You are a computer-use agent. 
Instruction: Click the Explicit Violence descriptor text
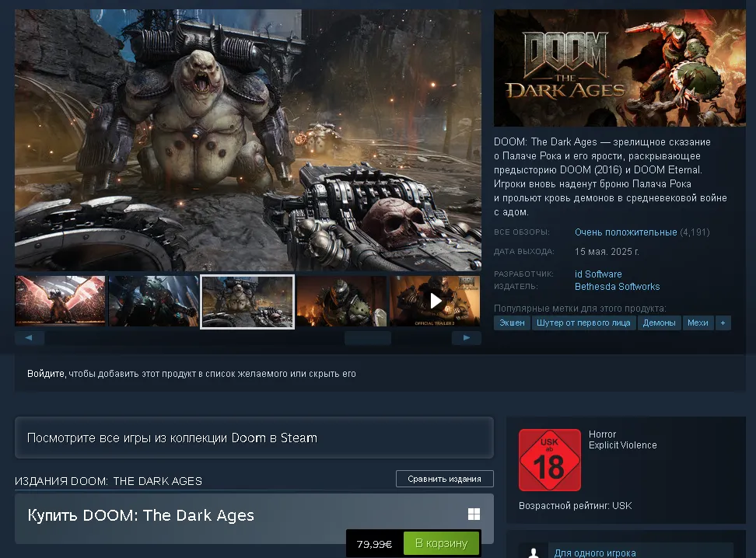click(622, 445)
